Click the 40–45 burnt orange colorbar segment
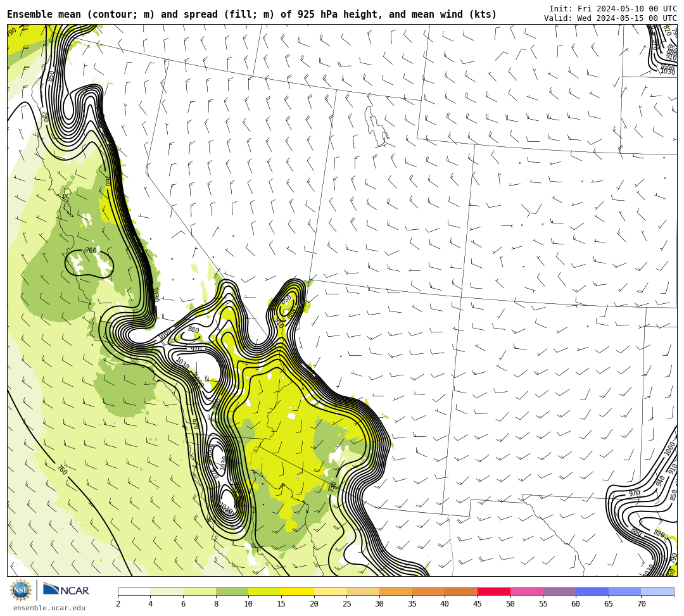This screenshot has width=684, height=616. point(461,591)
